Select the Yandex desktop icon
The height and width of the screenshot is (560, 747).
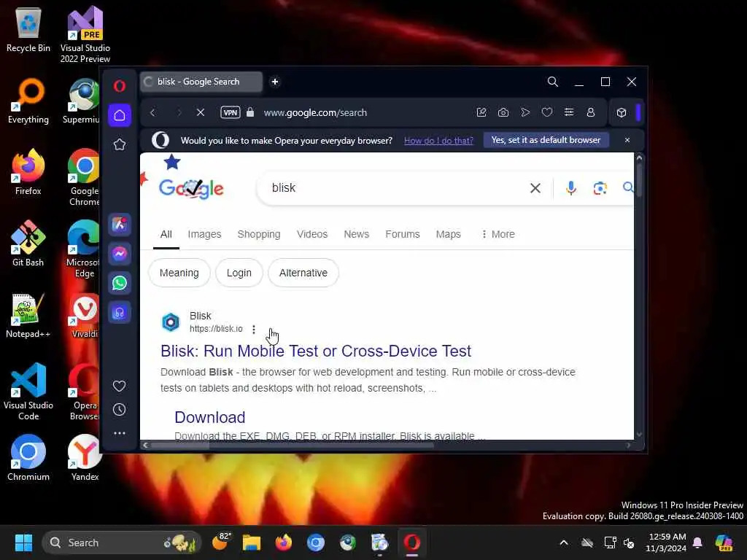[x=85, y=458]
